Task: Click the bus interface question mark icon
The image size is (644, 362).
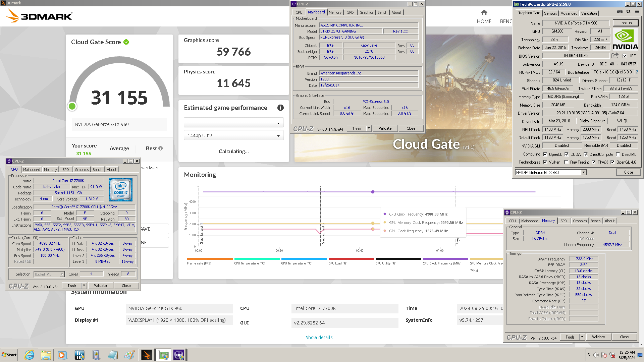Action: [x=637, y=72]
